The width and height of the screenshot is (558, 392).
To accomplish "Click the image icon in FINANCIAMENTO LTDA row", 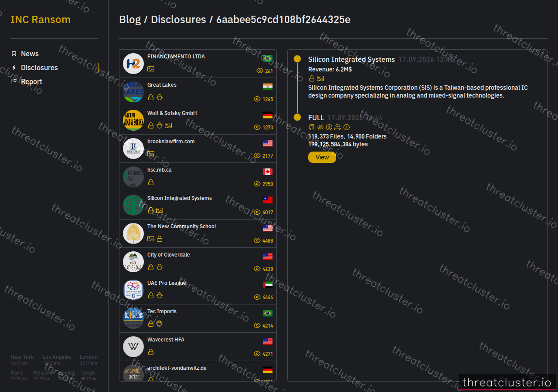I will [x=151, y=69].
